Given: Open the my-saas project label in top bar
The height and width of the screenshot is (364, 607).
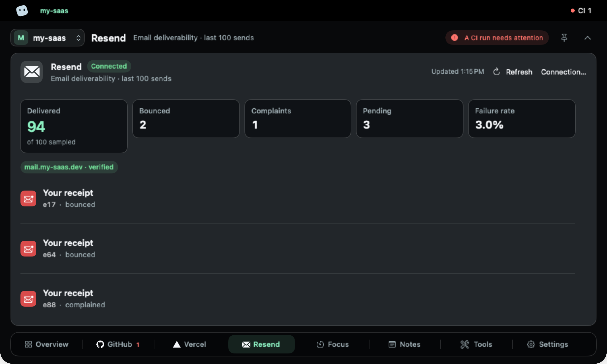Looking at the screenshot, I should pos(54,11).
